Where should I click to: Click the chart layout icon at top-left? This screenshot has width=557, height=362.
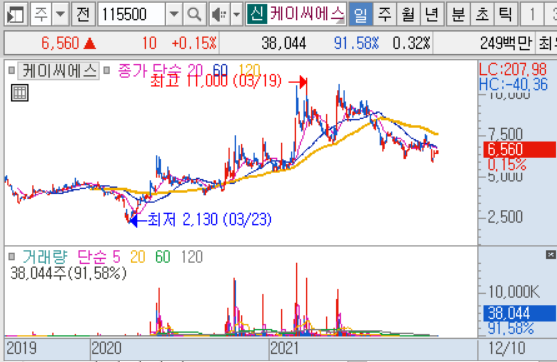tap(16, 15)
